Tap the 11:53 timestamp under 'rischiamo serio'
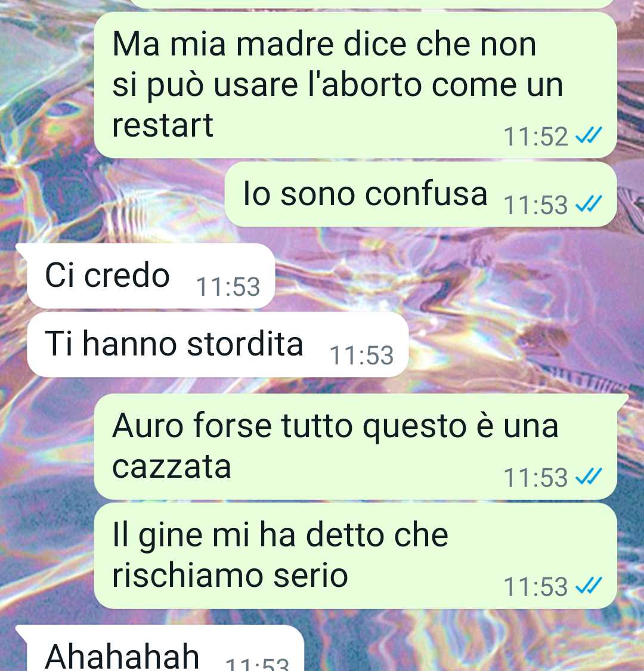Image resolution: width=644 pixels, height=671 pixels. tap(535, 586)
